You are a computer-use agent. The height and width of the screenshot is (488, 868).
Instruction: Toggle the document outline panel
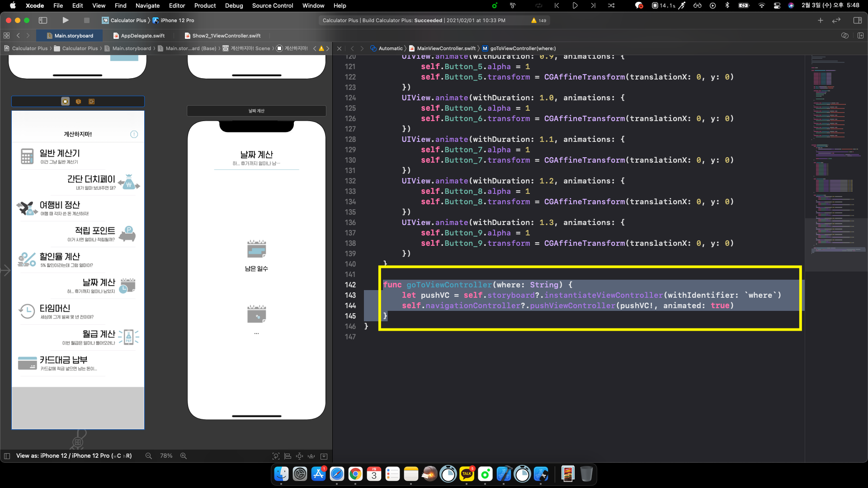[7, 456]
